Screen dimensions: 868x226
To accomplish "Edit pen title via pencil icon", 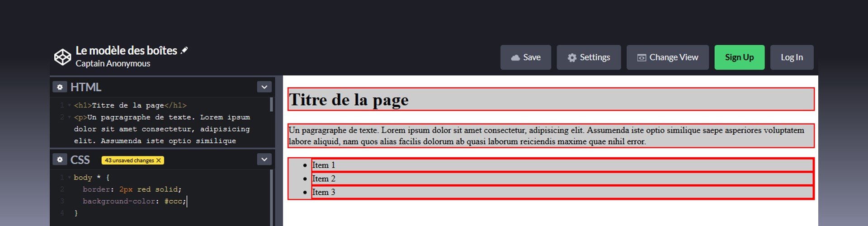I will point(184,51).
